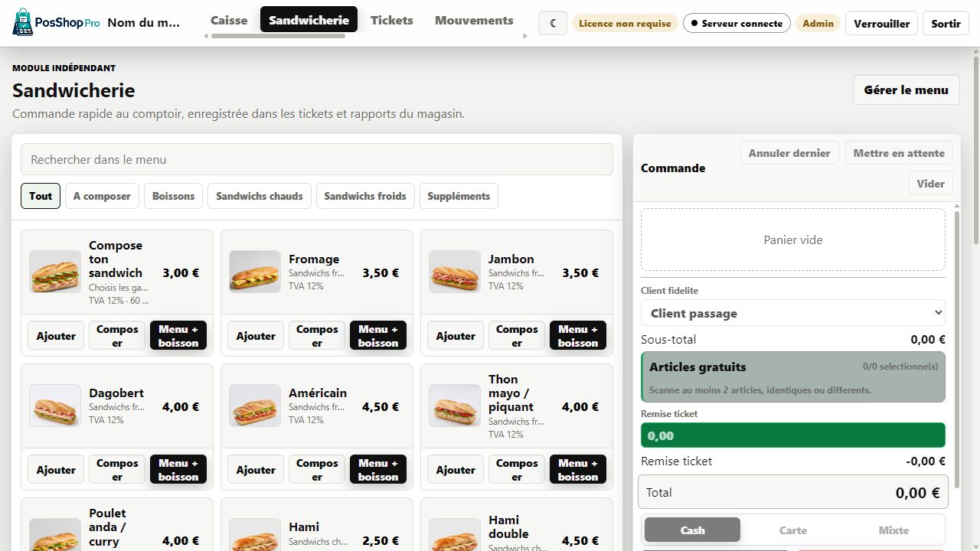Click the Rechercher dans le menu field

pos(317,159)
